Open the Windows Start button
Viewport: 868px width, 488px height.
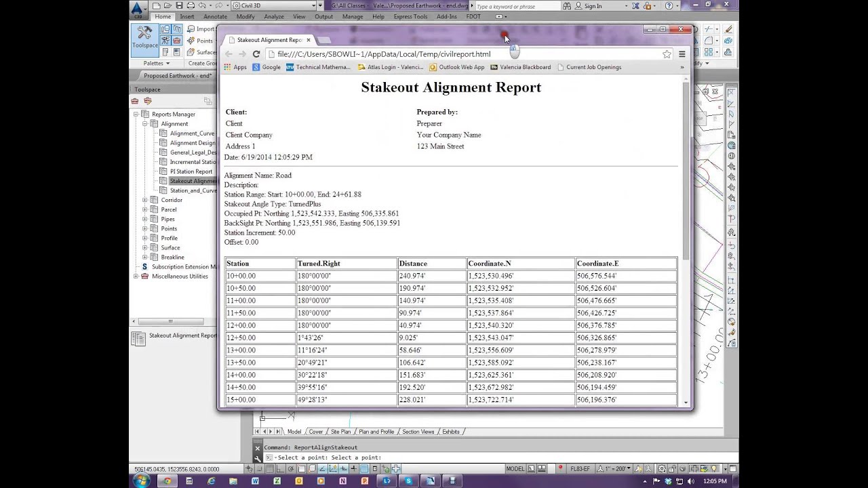(x=141, y=481)
